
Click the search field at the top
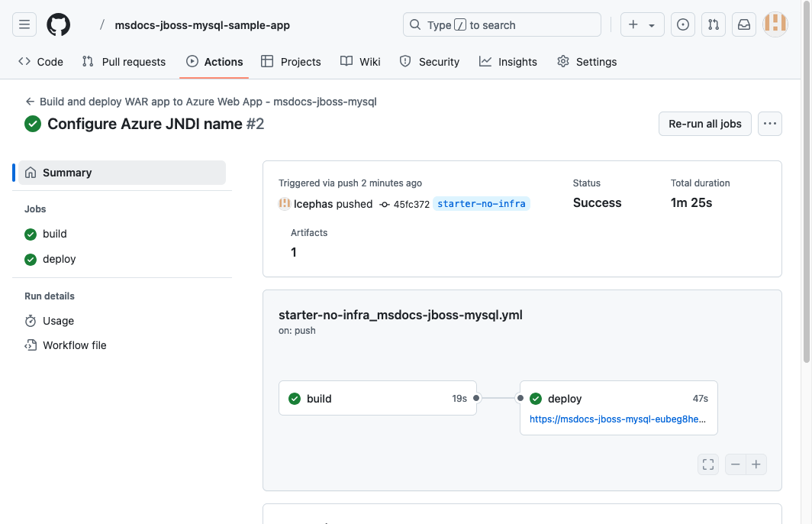[x=501, y=24]
